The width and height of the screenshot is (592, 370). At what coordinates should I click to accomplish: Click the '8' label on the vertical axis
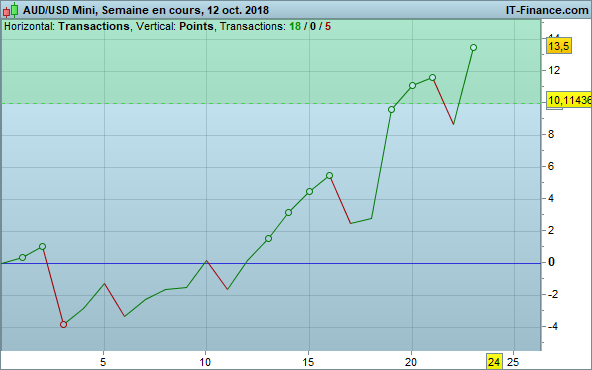[x=551, y=134]
